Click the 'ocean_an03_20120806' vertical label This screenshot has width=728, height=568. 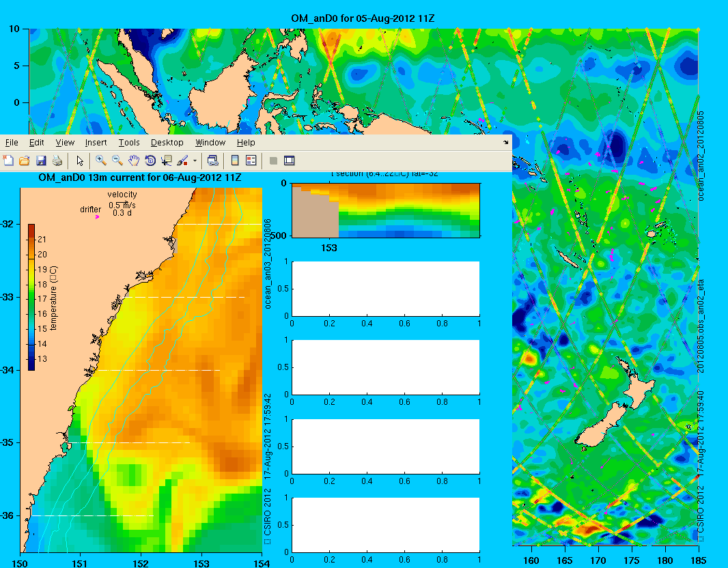point(268,264)
